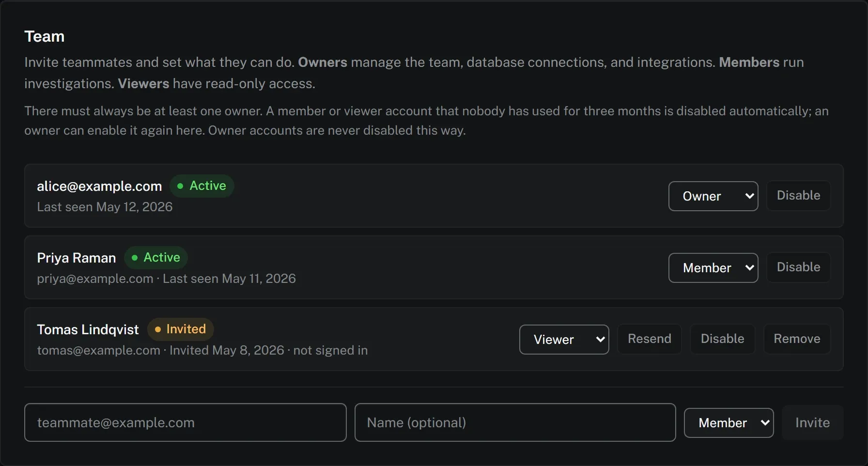The image size is (868, 466).
Task: Click the priya@example.com email text
Action: pyautogui.click(x=95, y=279)
